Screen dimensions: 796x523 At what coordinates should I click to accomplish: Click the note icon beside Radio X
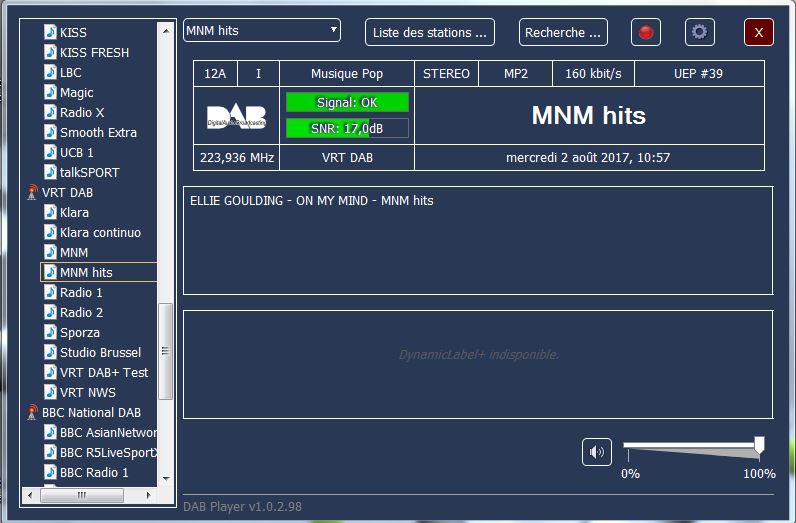pyautogui.click(x=50, y=112)
